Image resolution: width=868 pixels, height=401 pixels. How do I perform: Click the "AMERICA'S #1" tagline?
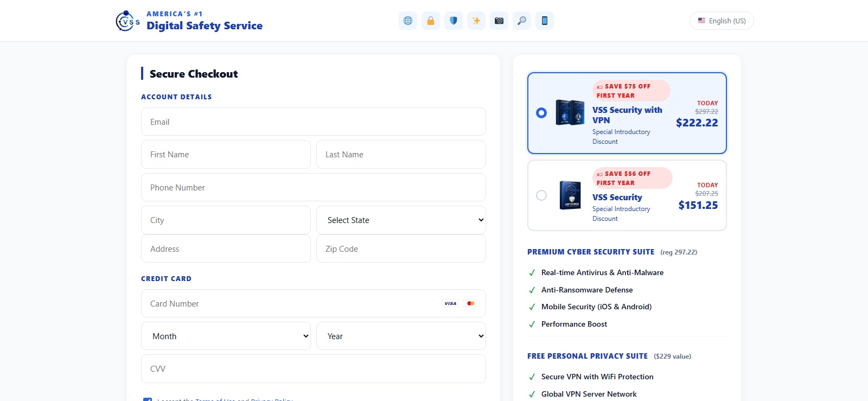pos(174,14)
